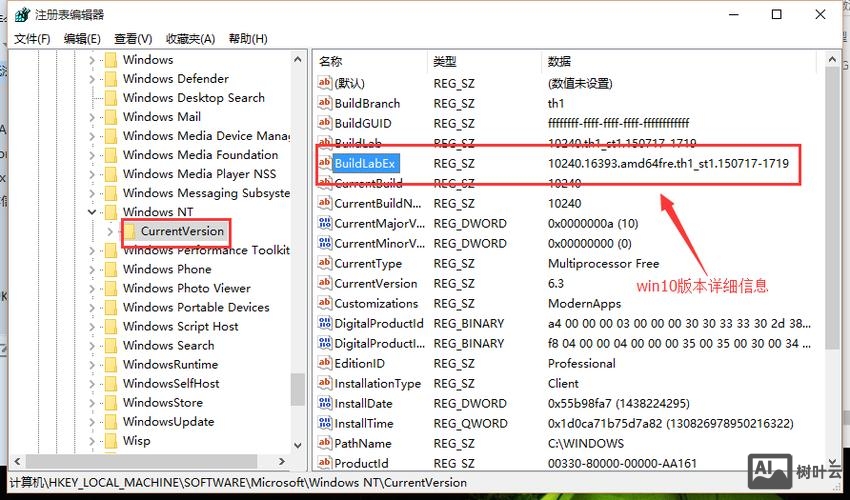This screenshot has height=500, width=850.
Task: Click the Professional data cell
Action: pos(582,363)
